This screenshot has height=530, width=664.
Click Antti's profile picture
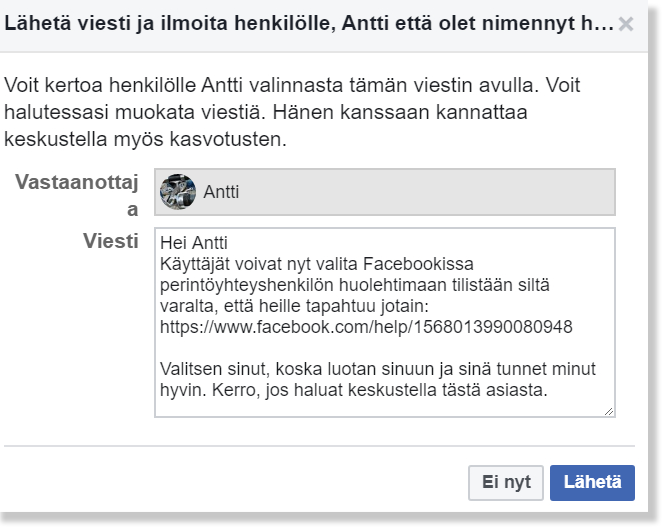(x=177, y=192)
